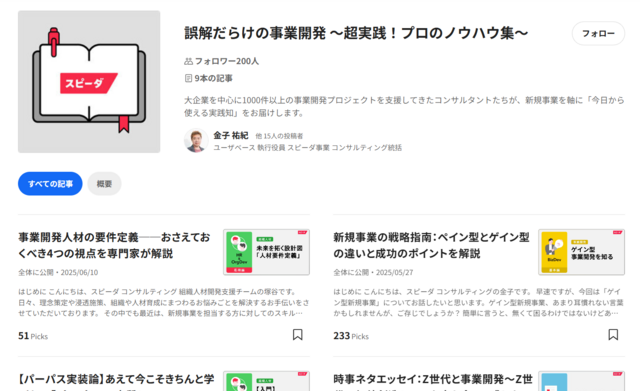640x391 pixels.
Task: Bookmark the 事業開発人材の要件定義 article
Action: click(x=298, y=335)
